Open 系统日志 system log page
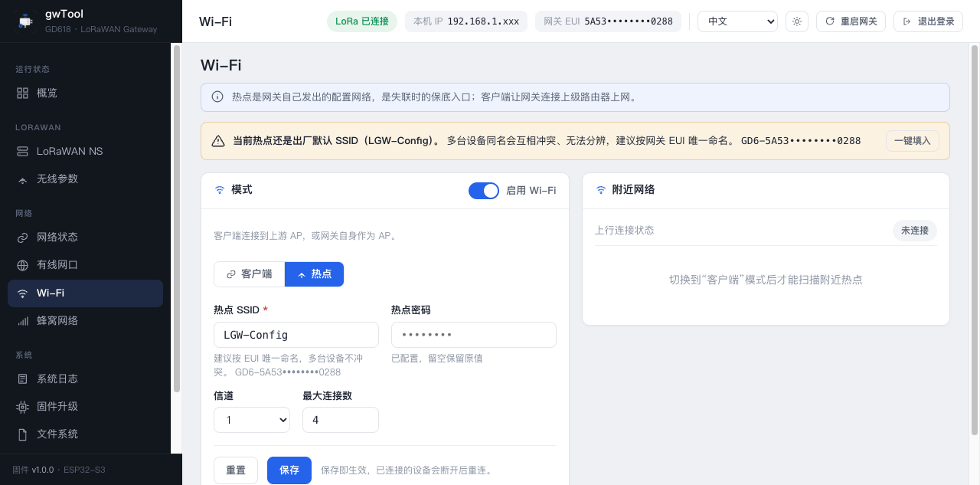The image size is (980, 485). [x=85, y=378]
